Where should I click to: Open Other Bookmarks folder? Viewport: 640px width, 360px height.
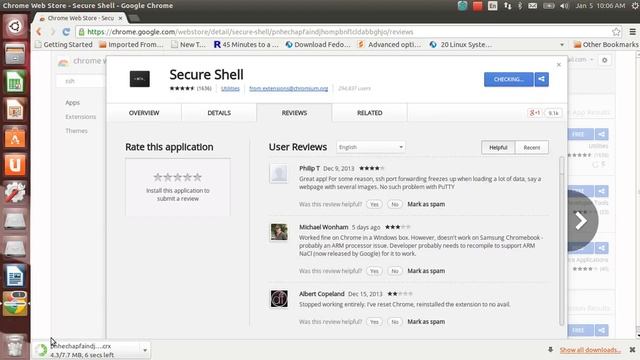606,44
